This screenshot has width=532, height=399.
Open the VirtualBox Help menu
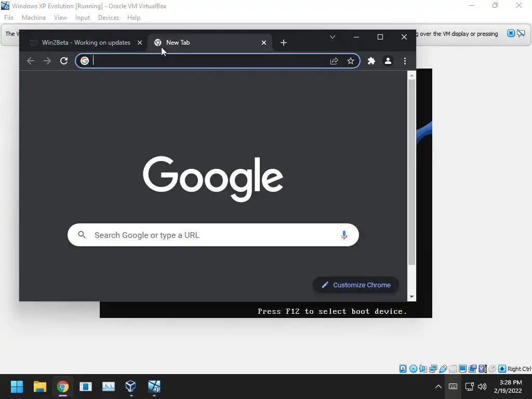tap(134, 18)
